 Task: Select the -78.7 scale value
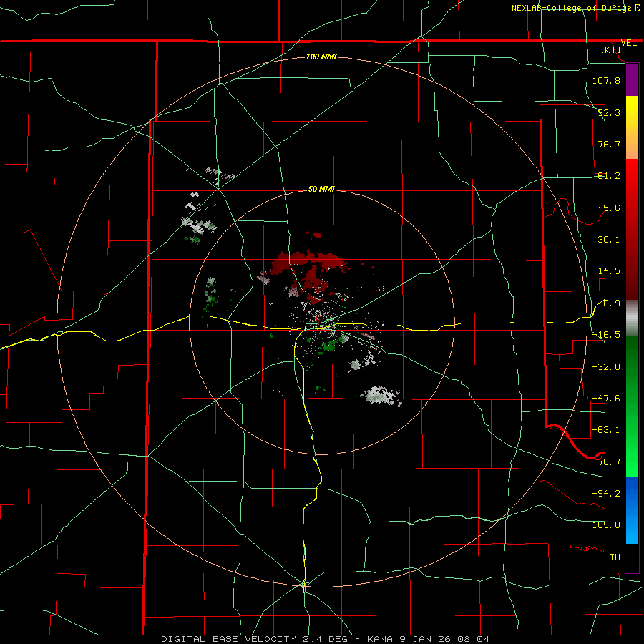point(606,462)
